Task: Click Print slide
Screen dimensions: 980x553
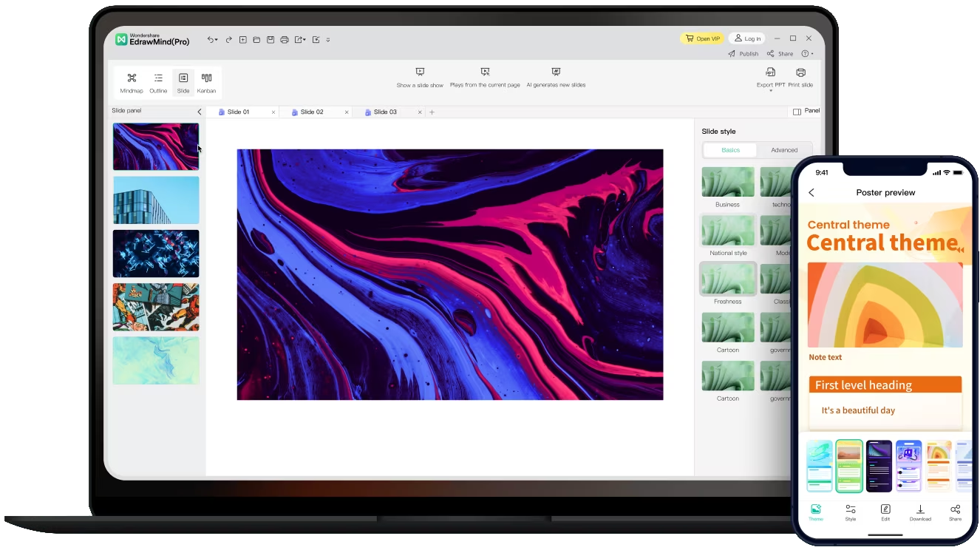Action: (800, 78)
